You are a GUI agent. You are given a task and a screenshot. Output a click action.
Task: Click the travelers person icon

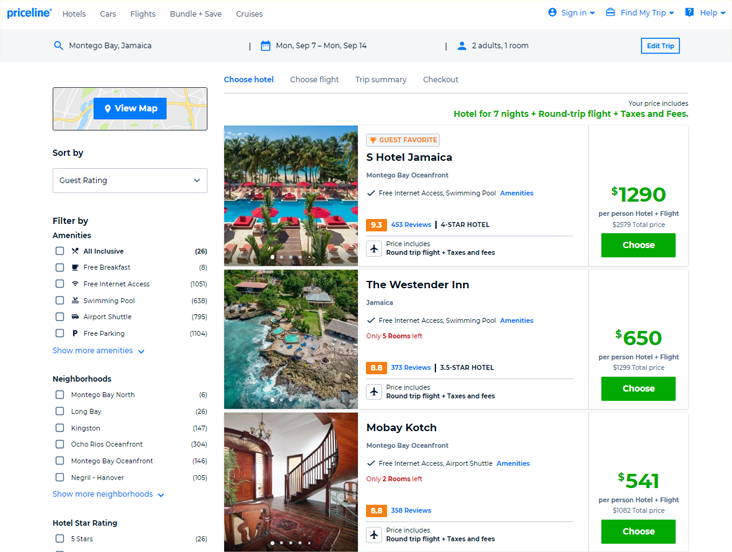(462, 46)
